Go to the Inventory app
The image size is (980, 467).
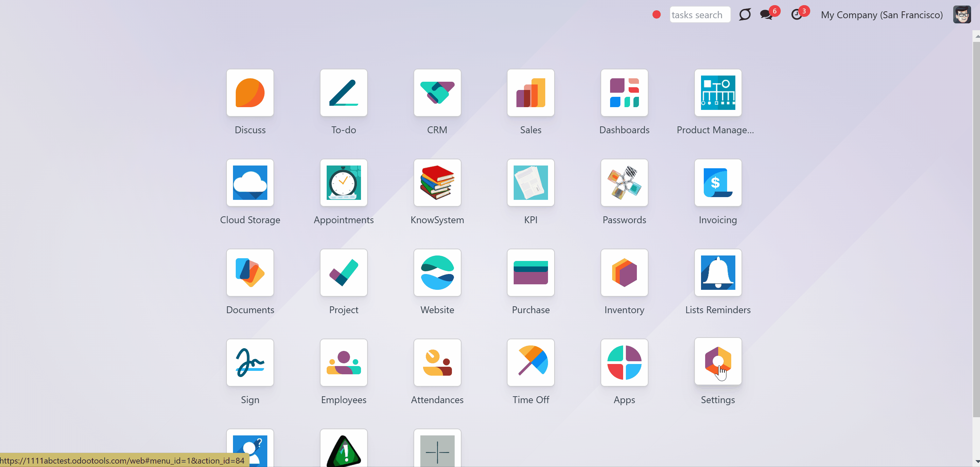point(624,273)
